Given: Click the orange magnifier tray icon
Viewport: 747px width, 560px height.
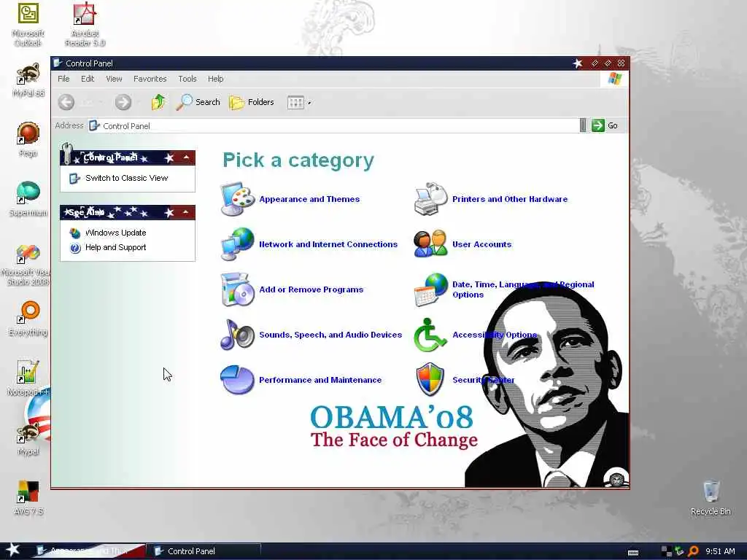Looking at the screenshot, I should [693, 551].
